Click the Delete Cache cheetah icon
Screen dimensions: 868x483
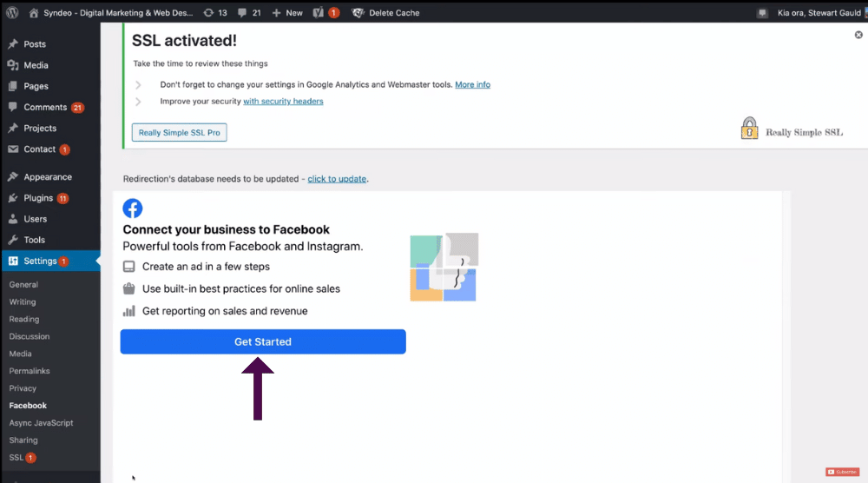[x=358, y=13]
